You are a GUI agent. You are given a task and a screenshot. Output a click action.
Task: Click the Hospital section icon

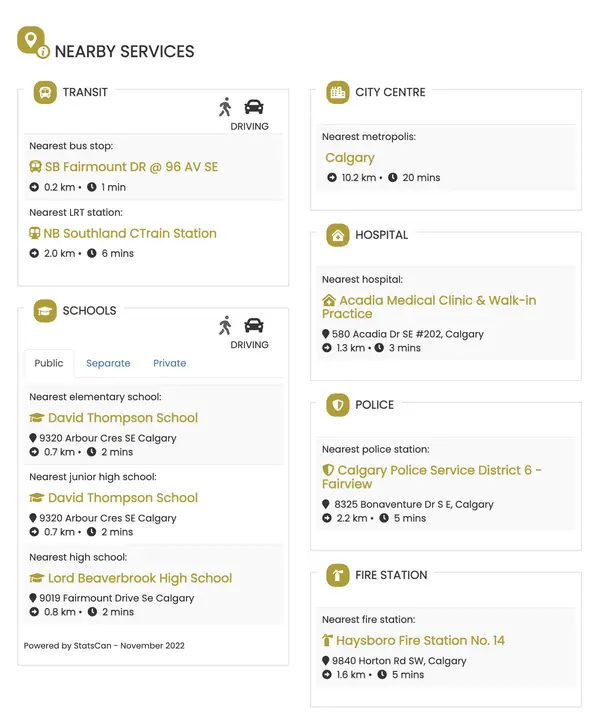click(338, 235)
